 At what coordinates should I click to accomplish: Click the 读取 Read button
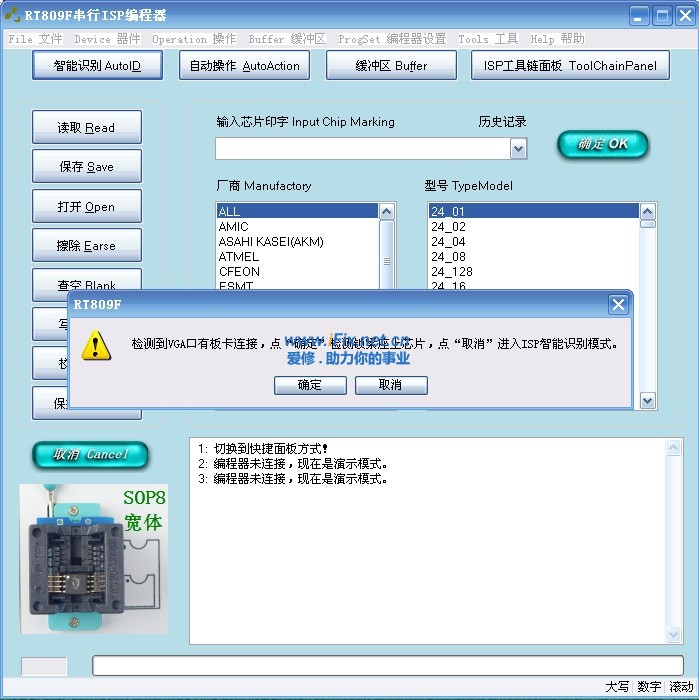point(86,128)
